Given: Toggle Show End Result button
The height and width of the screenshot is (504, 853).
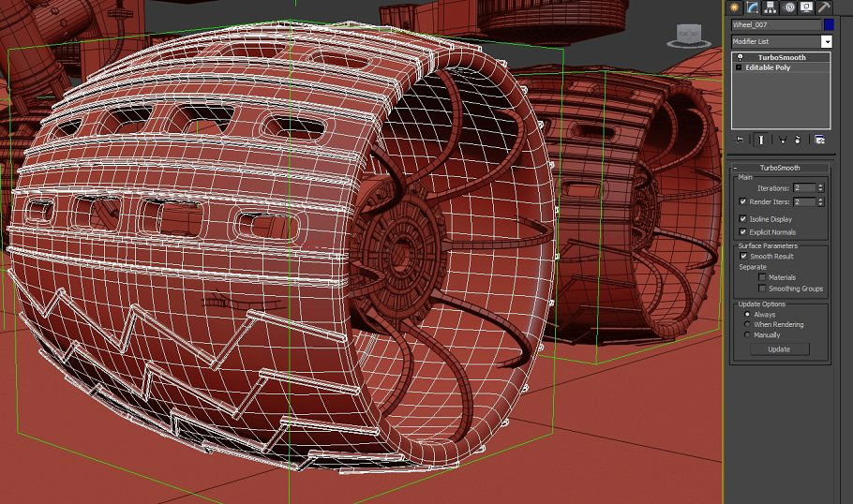Looking at the screenshot, I should [x=760, y=140].
